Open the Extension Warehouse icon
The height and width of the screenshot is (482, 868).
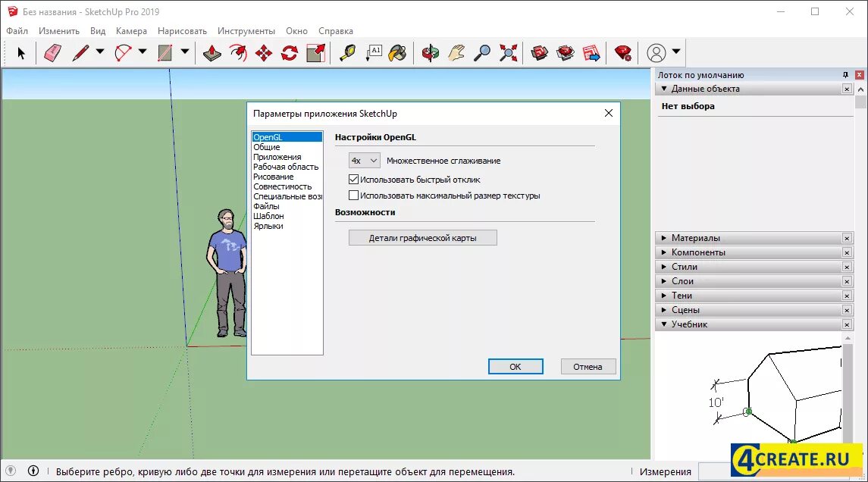pyautogui.click(x=566, y=53)
